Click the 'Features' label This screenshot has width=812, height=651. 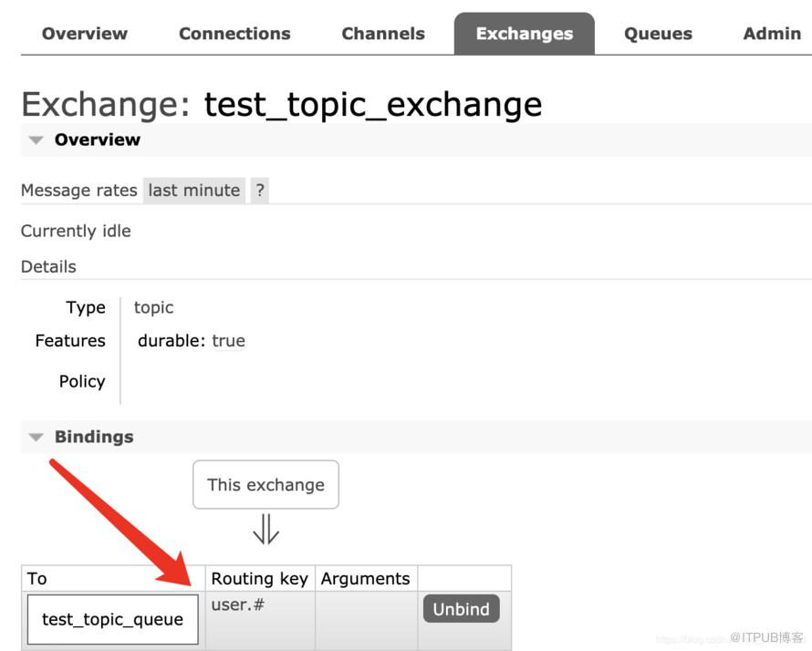70,340
